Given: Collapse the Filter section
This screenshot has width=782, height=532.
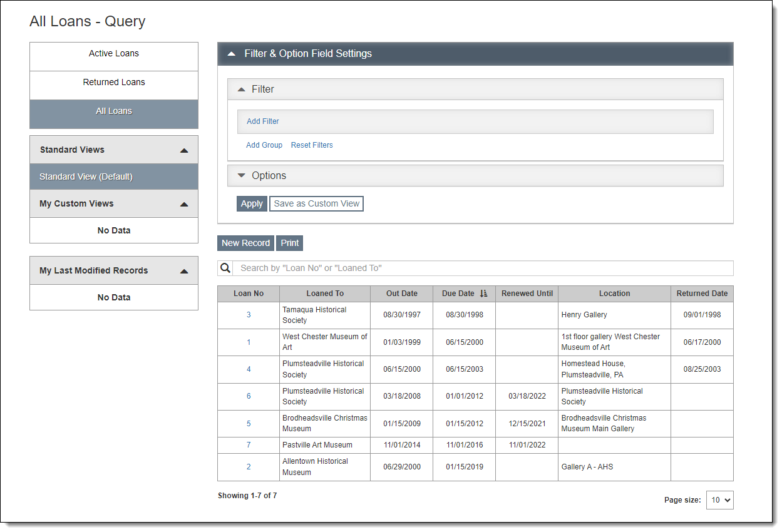Looking at the screenshot, I should (242, 90).
